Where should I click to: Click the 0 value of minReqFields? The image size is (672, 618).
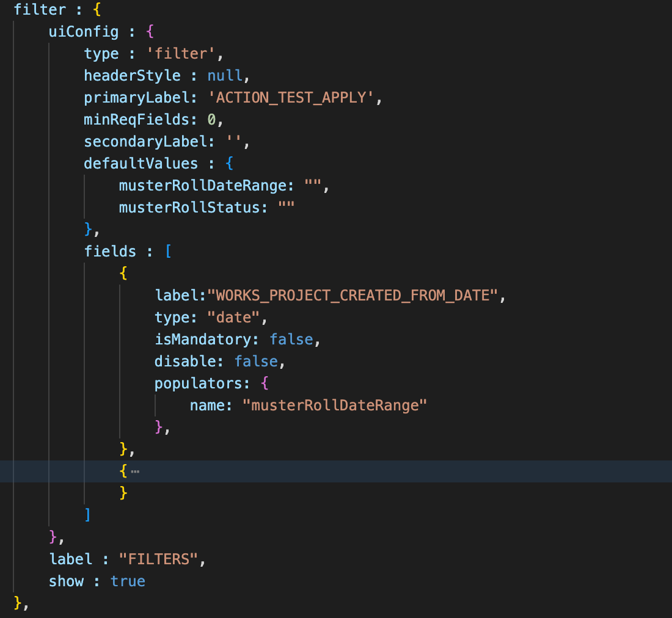(211, 120)
